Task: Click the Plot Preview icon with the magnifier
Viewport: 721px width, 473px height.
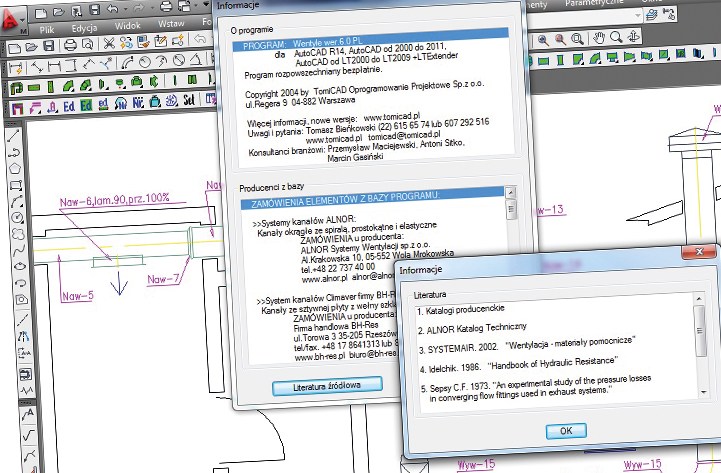Action: click(87, 44)
